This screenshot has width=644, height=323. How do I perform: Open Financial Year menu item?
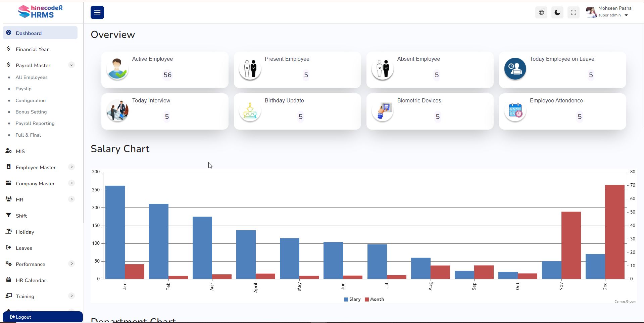(x=32, y=49)
